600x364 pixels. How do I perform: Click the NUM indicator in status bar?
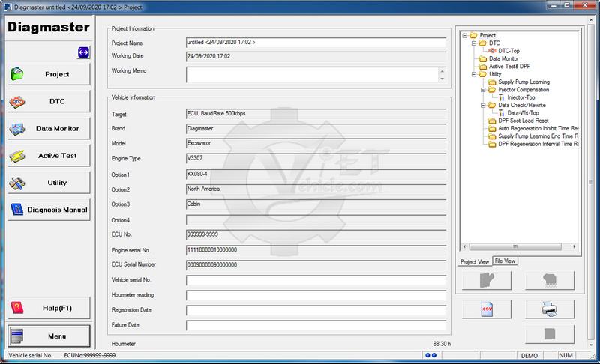coord(565,355)
